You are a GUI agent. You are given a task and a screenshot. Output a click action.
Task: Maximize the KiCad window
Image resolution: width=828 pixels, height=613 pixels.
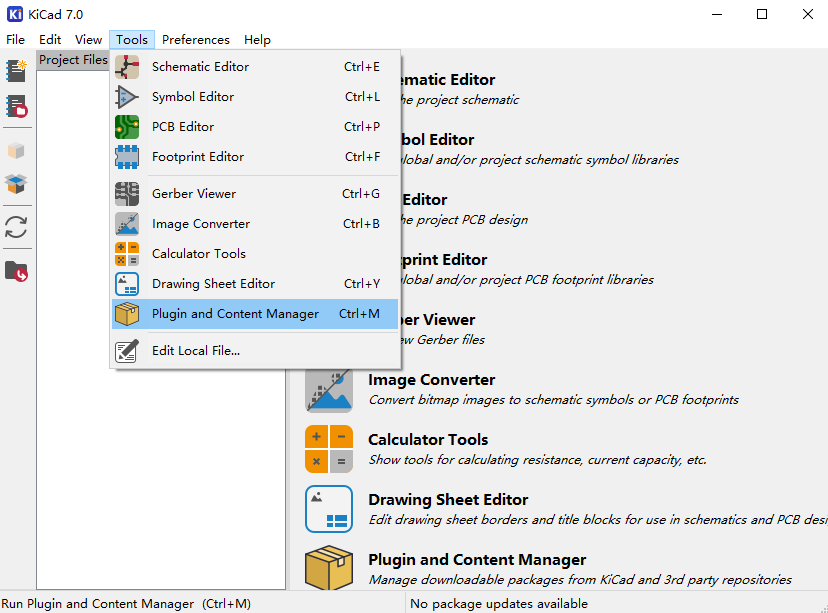click(762, 14)
